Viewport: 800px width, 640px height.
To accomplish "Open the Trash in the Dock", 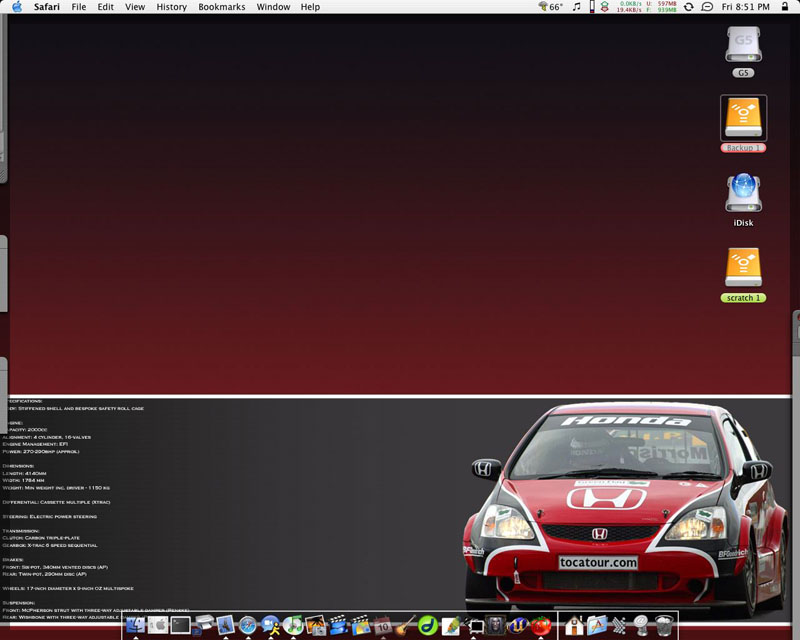I will (664, 625).
